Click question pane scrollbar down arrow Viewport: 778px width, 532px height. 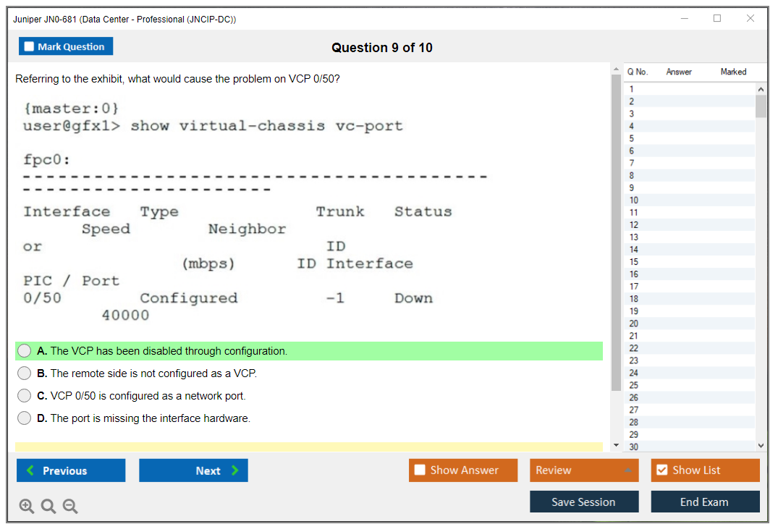tap(616, 445)
